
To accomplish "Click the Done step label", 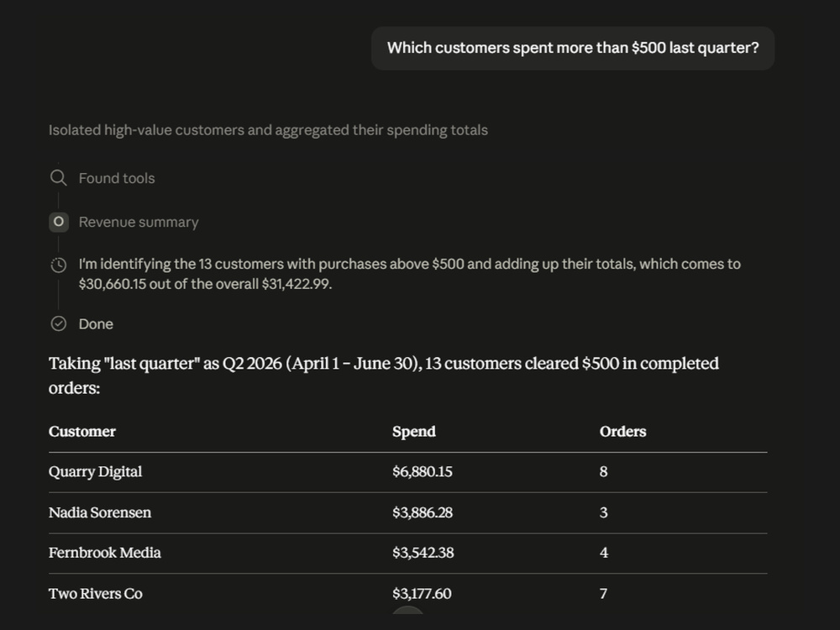I will (96, 324).
